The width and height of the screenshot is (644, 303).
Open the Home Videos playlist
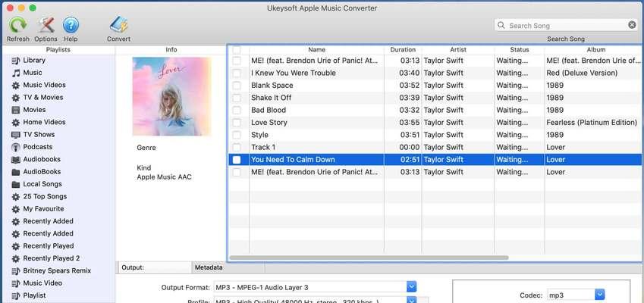coord(44,122)
